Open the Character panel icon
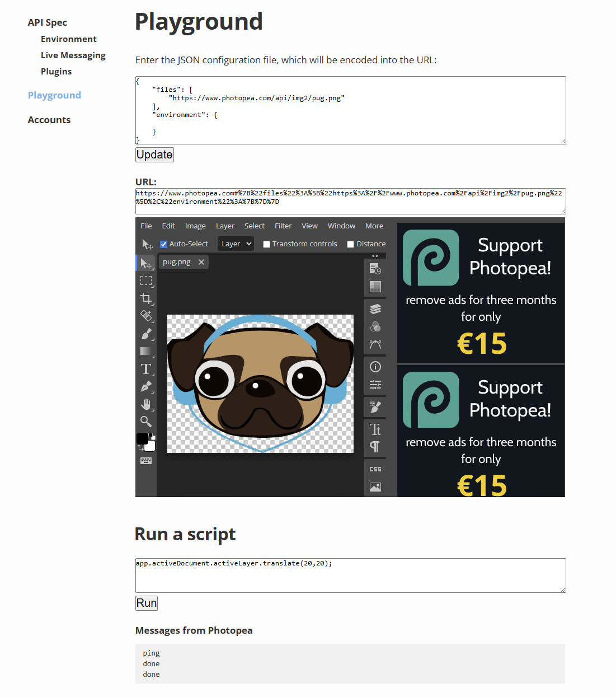Screen dimensions: 616x697 375,429
